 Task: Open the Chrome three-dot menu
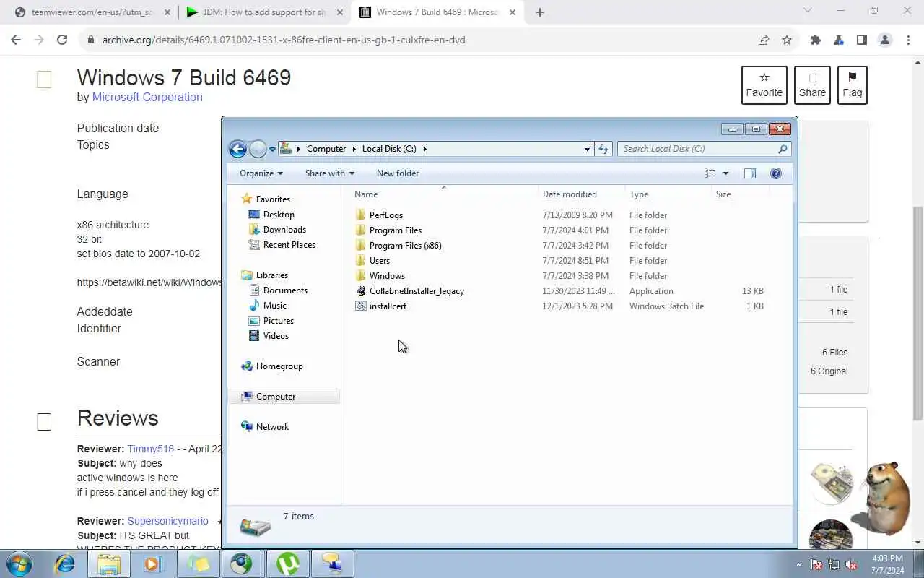(x=908, y=40)
